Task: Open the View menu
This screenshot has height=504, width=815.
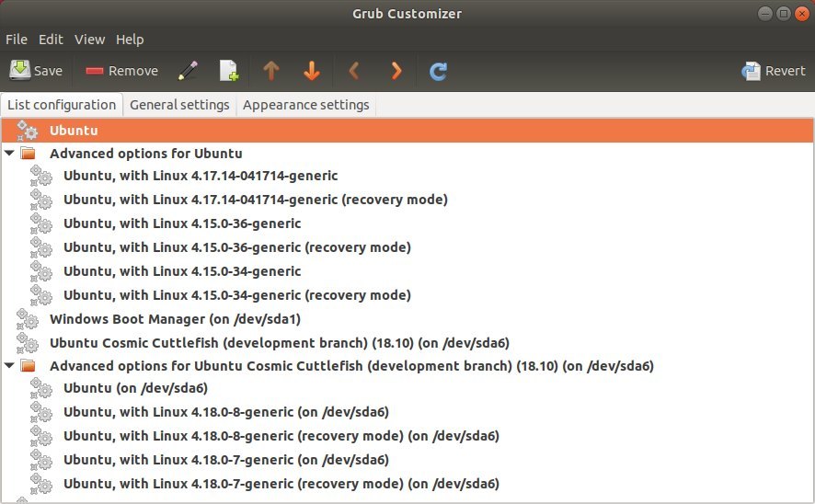Action: tap(89, 40)
